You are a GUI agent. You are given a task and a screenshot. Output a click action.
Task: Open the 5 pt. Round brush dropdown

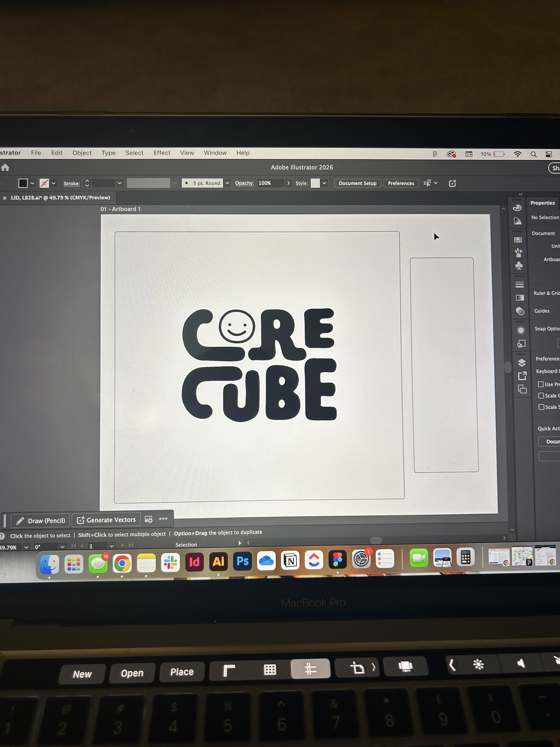pos(228,183)
